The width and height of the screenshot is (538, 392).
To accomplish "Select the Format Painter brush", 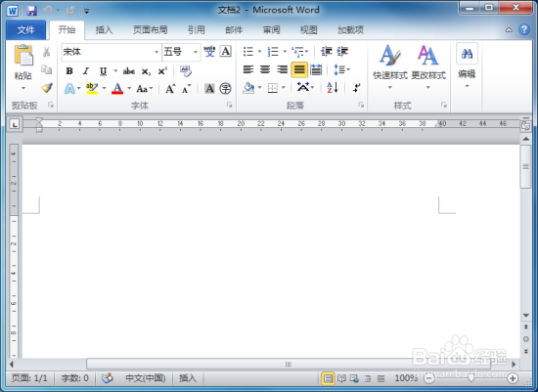I will (x=47, y=88).
